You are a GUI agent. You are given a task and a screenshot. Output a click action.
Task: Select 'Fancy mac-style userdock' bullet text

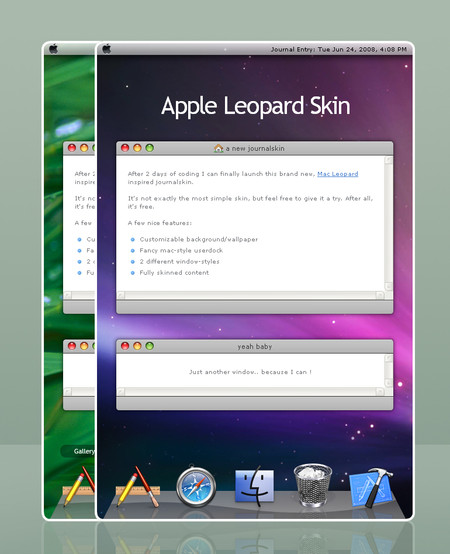pyautogui.click(x=181, y=250)
